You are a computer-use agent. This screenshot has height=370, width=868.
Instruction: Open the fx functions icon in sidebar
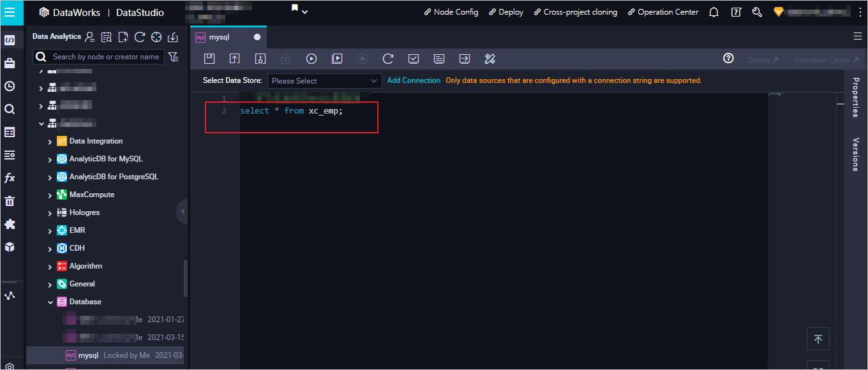[x=10, y=178]
